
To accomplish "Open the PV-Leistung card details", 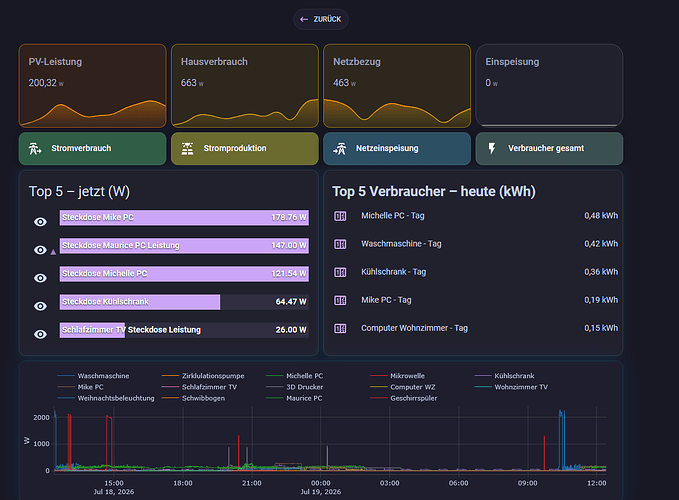I will [x=93, y=86].
